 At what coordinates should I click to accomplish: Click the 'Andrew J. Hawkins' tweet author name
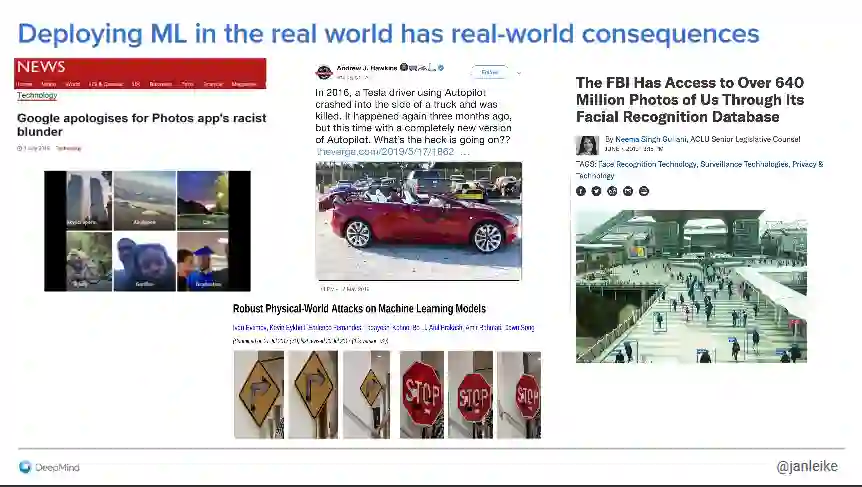[x=367, y=68]
